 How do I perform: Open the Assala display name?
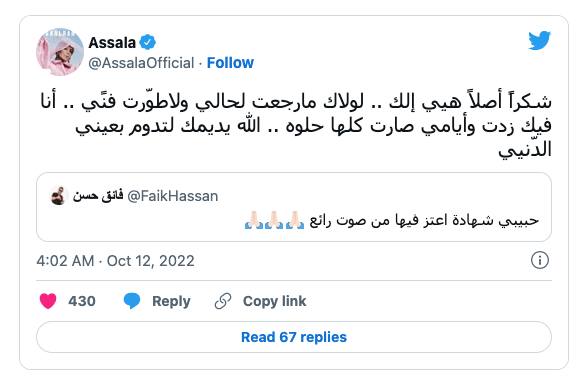[x=112, y=43]
